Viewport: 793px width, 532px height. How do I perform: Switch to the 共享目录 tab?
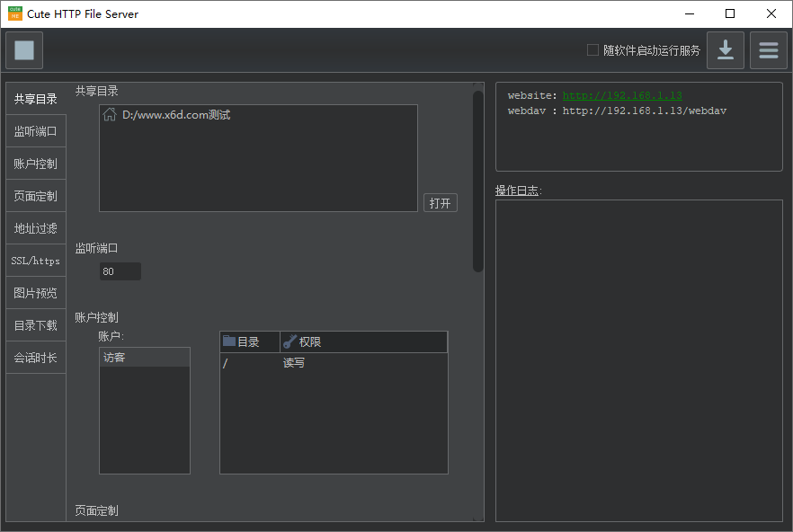(36, 99)
